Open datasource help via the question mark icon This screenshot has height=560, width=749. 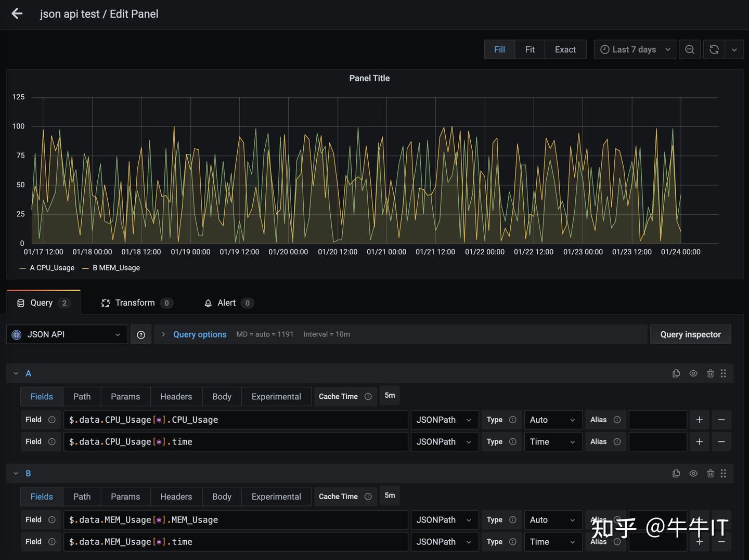(140, 334)
